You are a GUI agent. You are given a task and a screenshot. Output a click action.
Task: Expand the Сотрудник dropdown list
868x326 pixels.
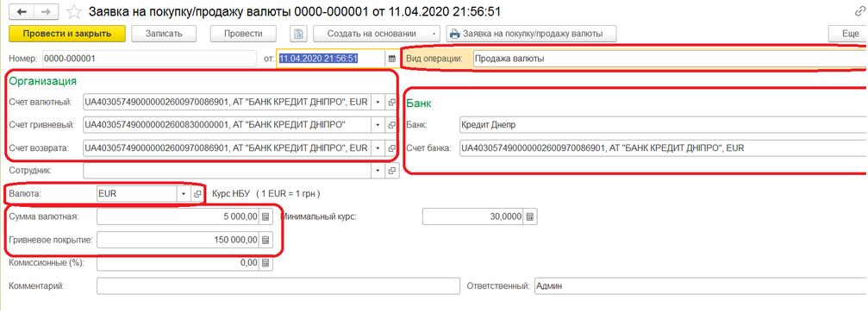click(x=378, y=171)
